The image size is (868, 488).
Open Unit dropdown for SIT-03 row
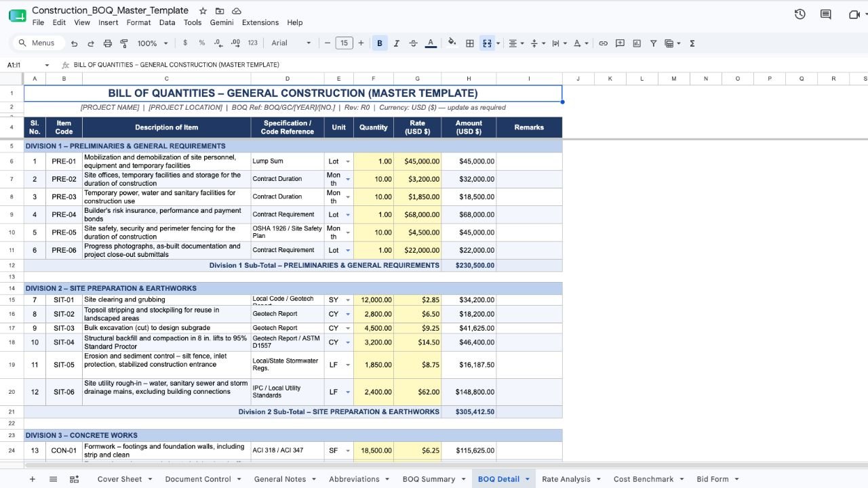(348, 328)
